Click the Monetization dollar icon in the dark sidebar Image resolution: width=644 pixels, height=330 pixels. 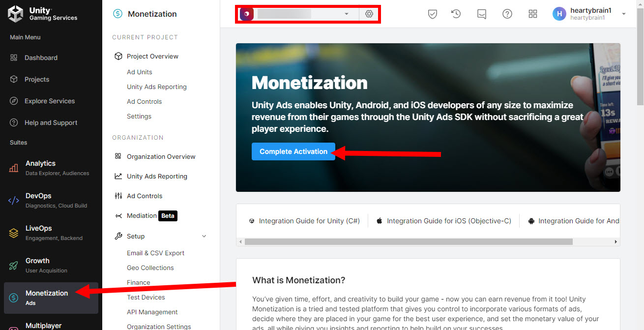14,298
